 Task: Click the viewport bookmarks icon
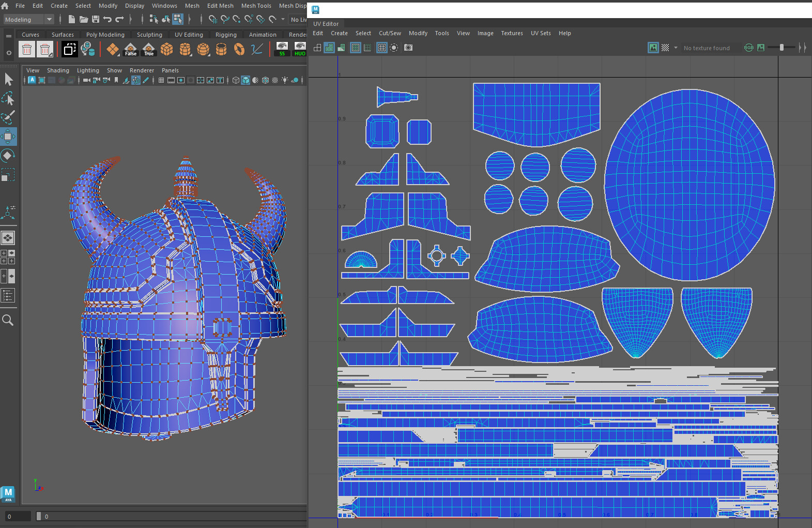coord(116,80)
